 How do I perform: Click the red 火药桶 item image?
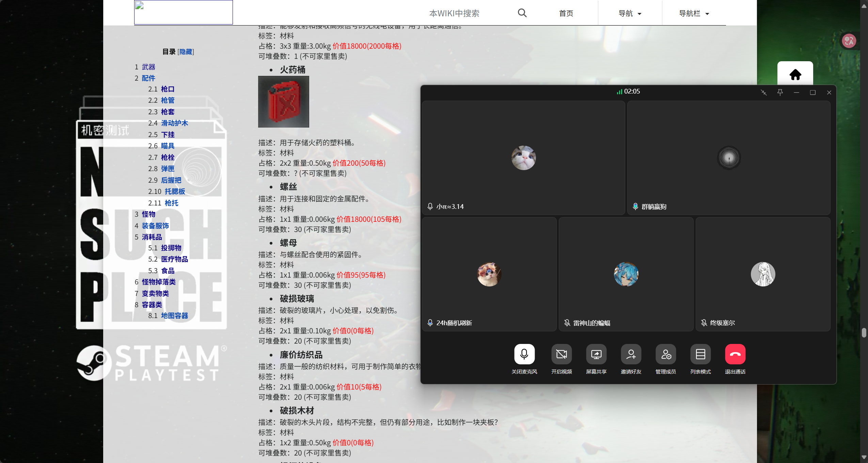click(283, 102)
